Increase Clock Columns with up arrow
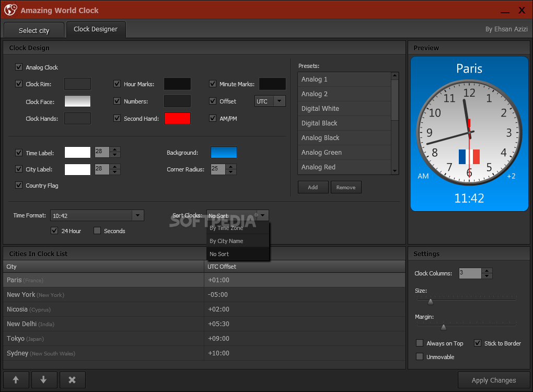 (487, 271)
